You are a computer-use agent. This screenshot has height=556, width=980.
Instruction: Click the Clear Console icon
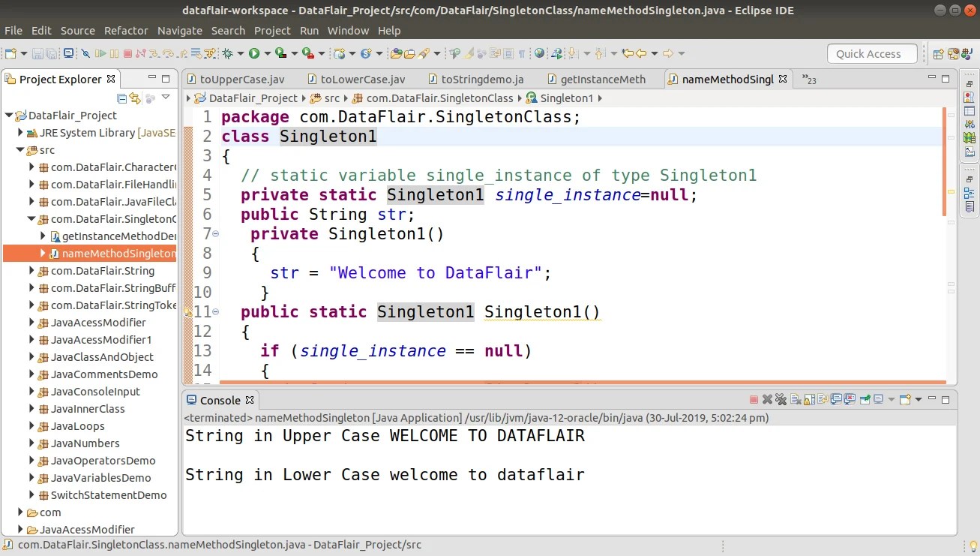coord(796,400)
